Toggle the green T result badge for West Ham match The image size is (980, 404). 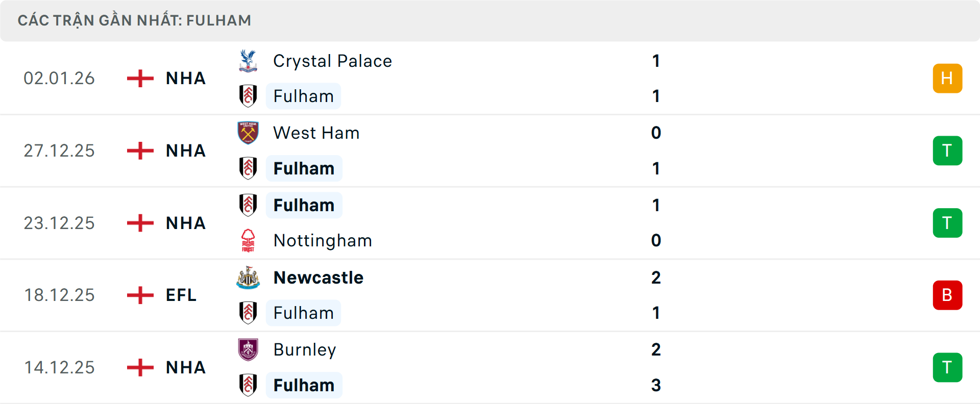[x=947, y=150]
